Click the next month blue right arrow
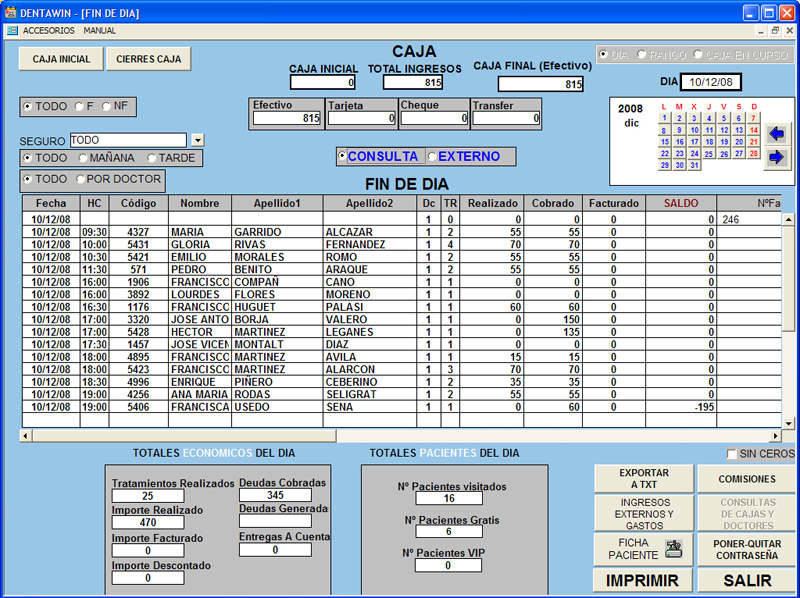 (x=776, y=157)
